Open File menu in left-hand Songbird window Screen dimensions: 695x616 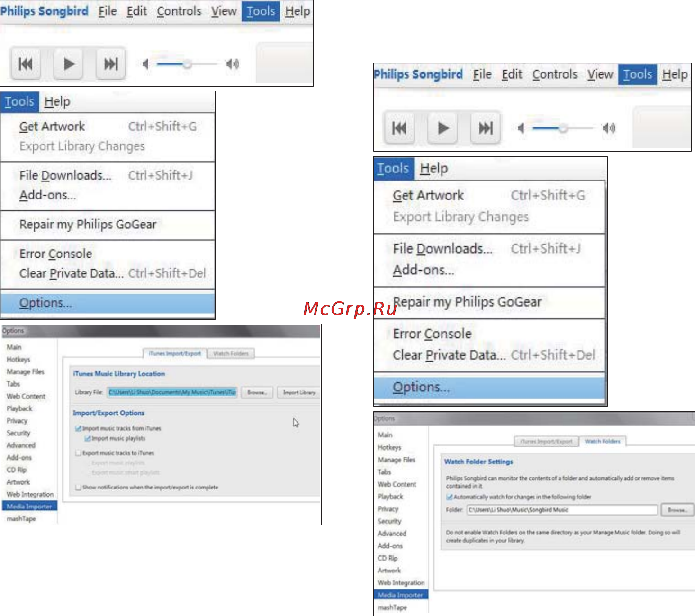click(x=108, y=11)
